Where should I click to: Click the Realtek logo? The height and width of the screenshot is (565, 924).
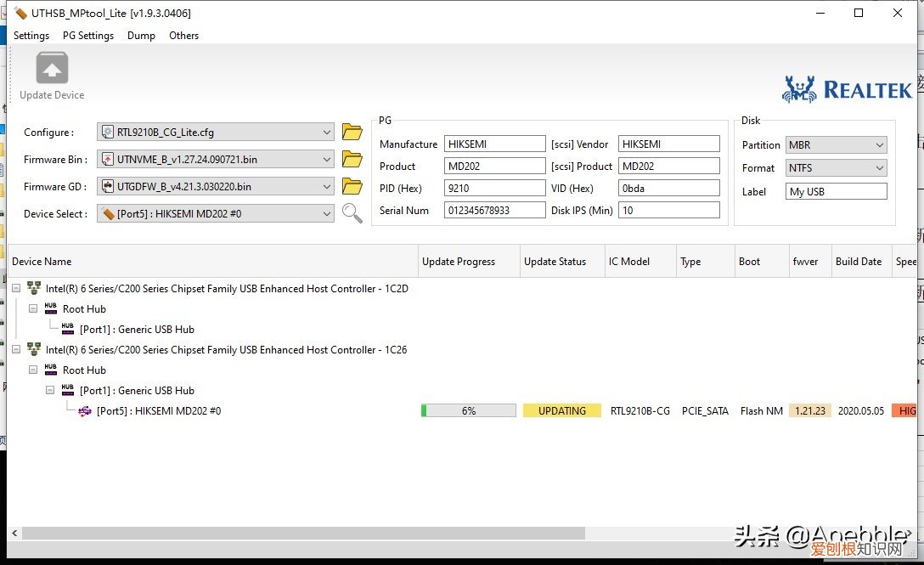tap(847, 89)
